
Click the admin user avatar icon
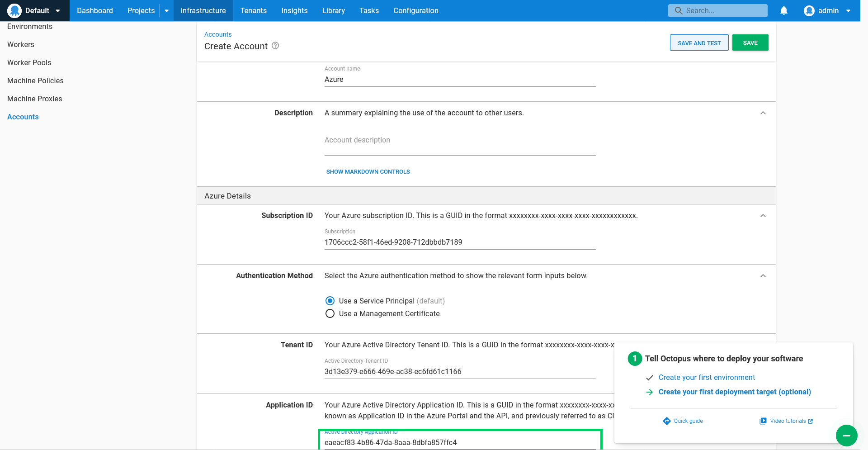point(809,10)
